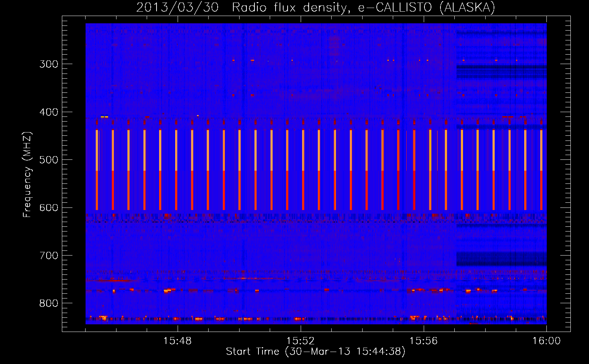Click the 'Start Time (30-Mar-13 15:44:38)' x-axis label
The height and width of the screenshot is (364, 589).
[316, 352]
